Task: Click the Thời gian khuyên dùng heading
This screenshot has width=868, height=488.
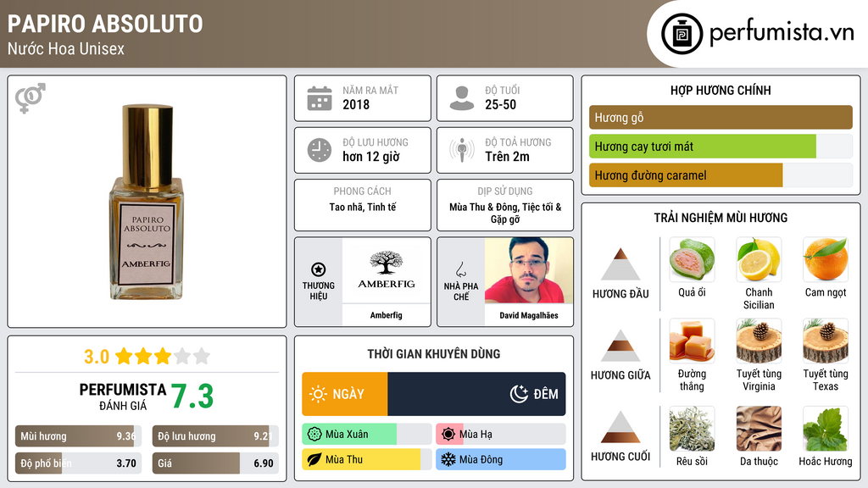Action: click(433, 354)
